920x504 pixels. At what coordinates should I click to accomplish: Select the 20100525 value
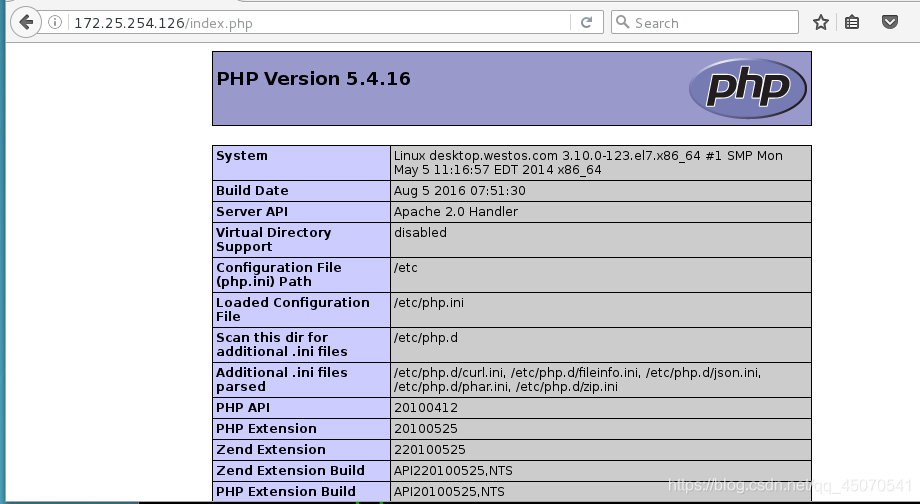coord(425,429)
